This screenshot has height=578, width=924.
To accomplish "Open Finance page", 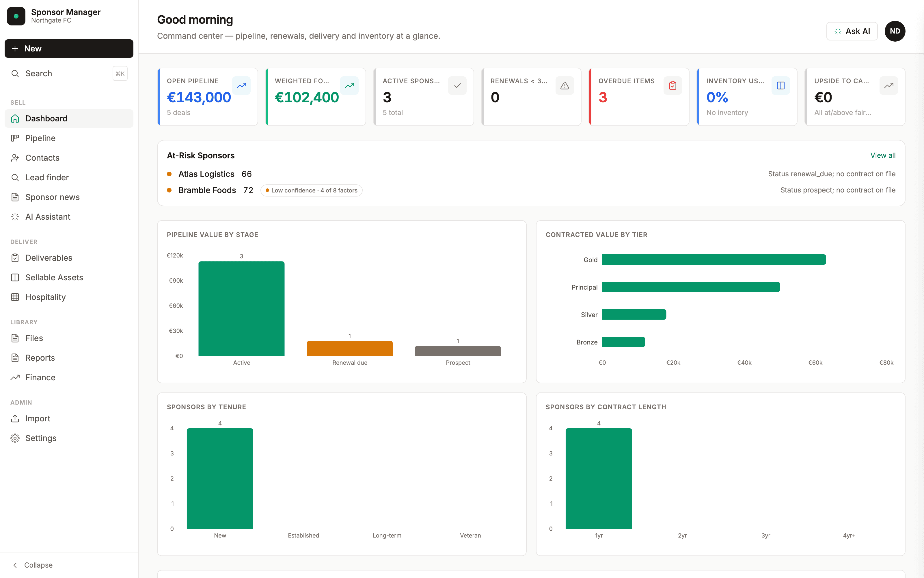I will (x=69, y=378).
